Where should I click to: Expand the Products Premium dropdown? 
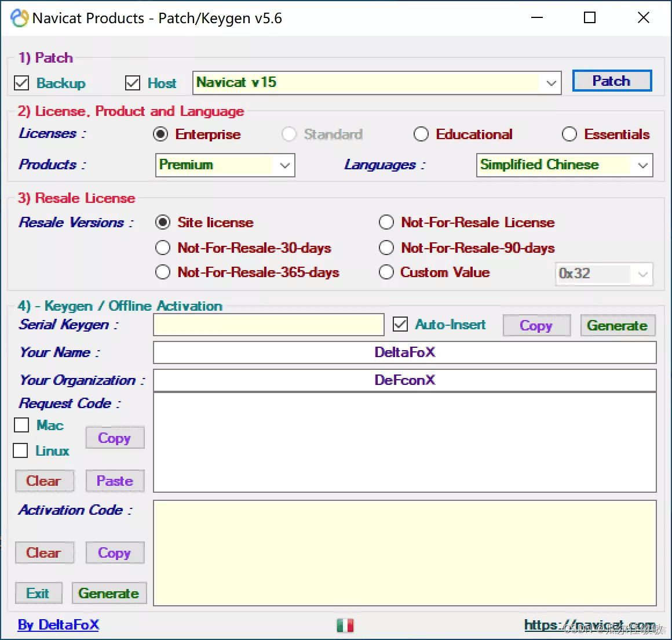[x=284, y=165]
